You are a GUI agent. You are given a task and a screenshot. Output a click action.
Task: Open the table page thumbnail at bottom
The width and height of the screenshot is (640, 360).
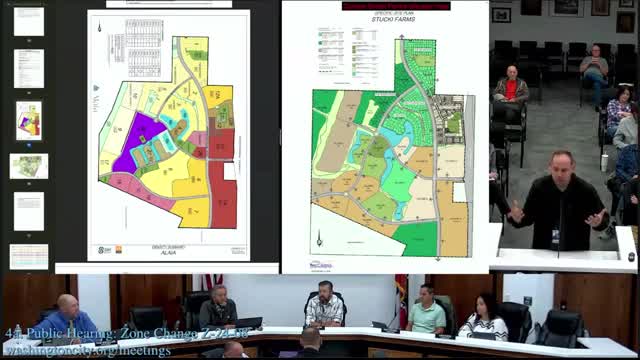(x=29, y=257)
